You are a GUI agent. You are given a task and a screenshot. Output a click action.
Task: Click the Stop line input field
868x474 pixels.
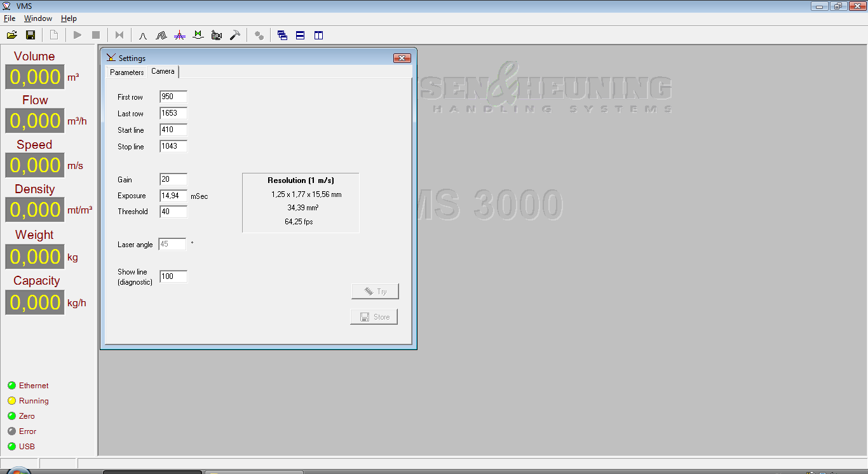tap(173, 146)
